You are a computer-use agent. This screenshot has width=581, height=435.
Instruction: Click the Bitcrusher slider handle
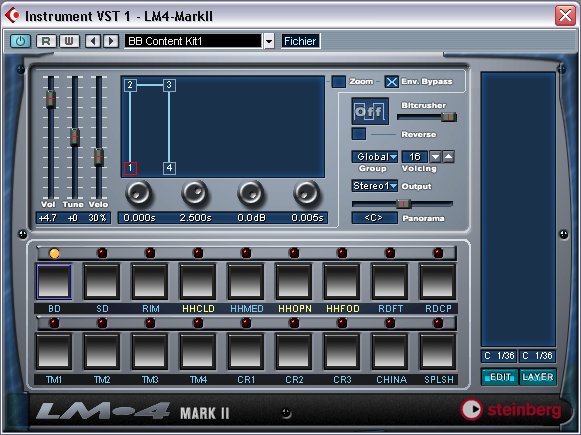click(449, 117)
